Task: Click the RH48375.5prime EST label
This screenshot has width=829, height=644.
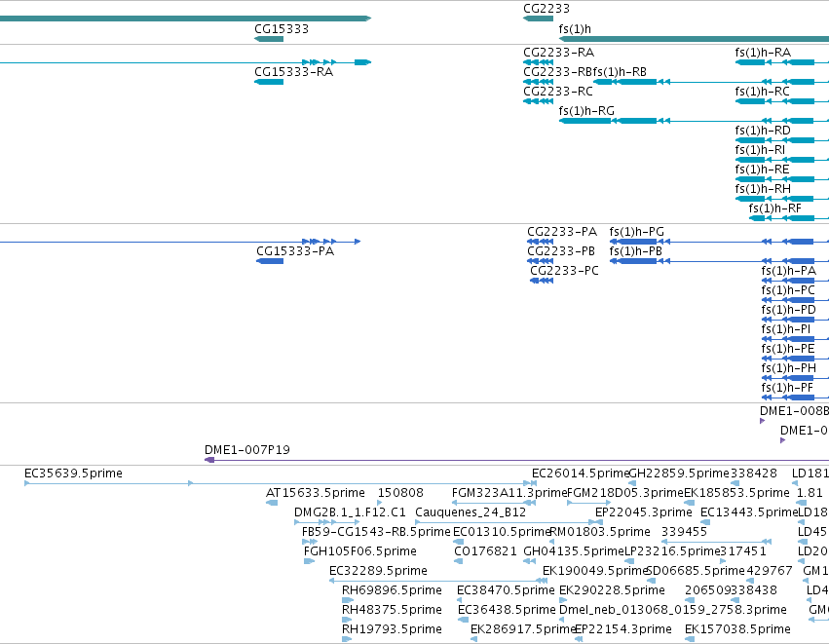Action: (392, 610)
